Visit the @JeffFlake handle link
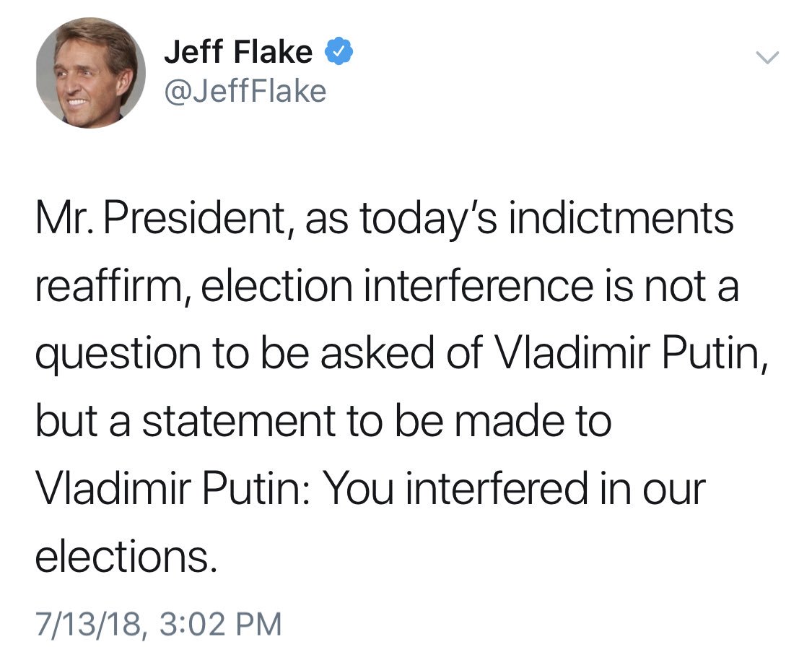This screenshot has width=812, height=655. pos(245,92)
